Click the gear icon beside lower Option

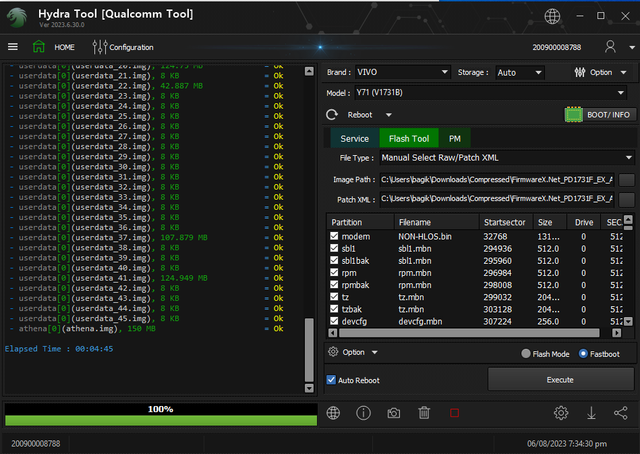pyautogui.click(x=333, y=352)
